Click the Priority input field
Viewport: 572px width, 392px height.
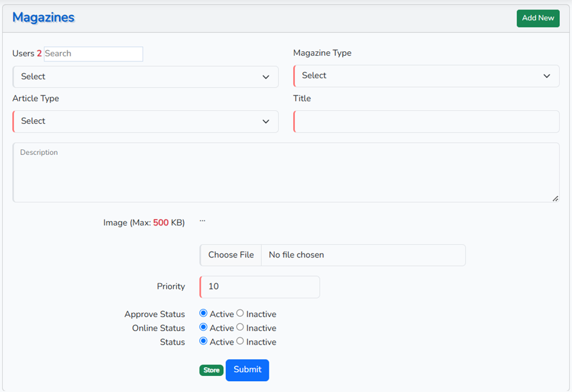pyautogui.click(x=260, y=287)
